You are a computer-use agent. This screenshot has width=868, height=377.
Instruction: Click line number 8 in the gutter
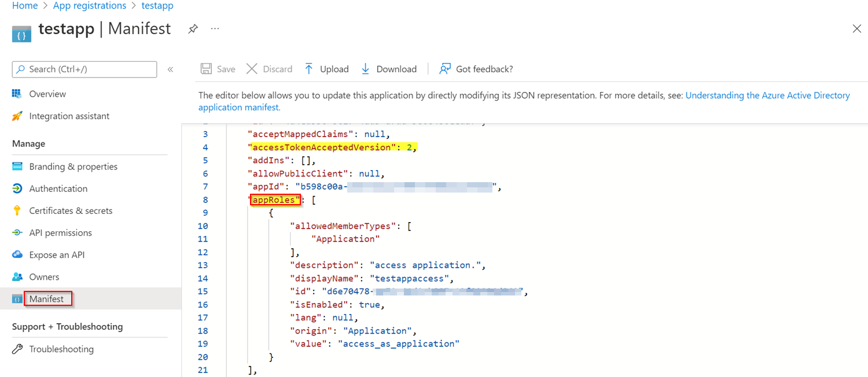point(205,200)
